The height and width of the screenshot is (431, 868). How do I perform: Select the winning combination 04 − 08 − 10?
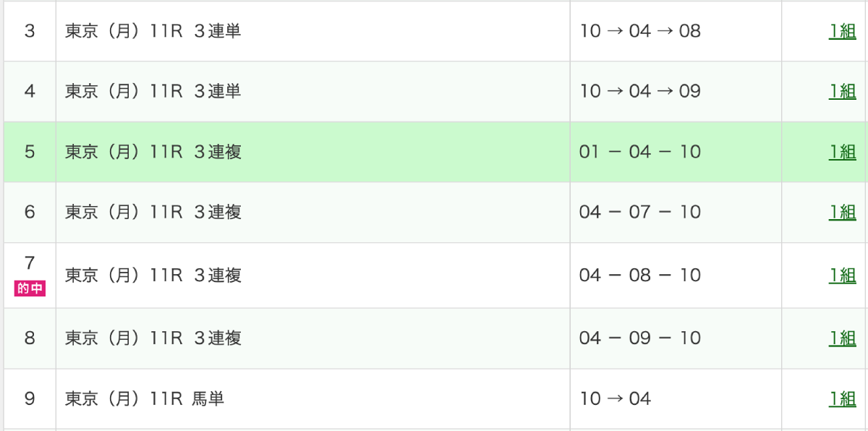[640, 276]
